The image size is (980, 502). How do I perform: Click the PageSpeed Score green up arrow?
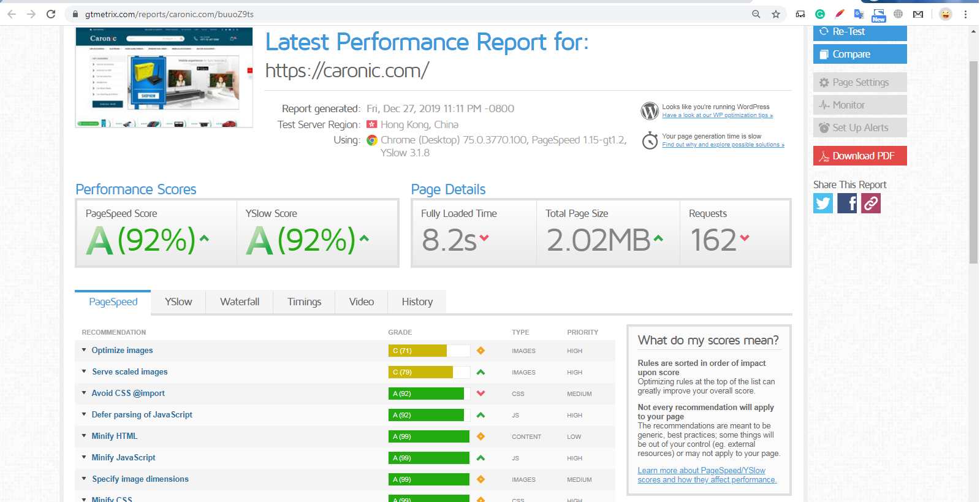(x=204, y=238)
